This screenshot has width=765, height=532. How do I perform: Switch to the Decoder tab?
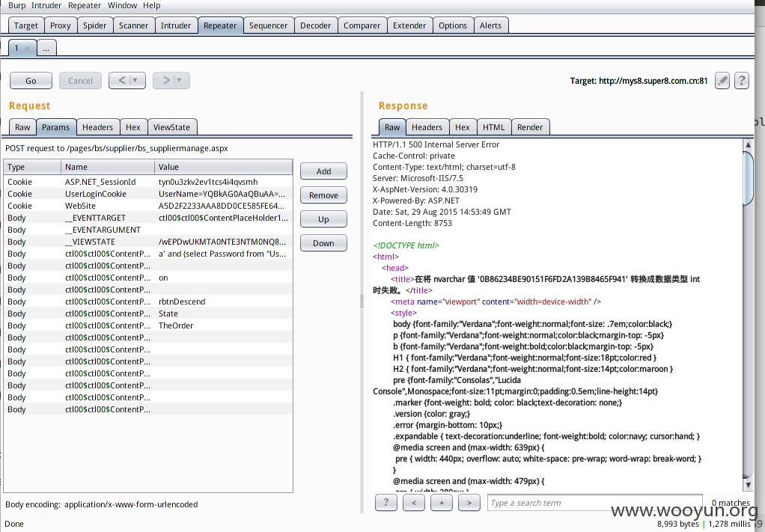[x=316, y=25]
